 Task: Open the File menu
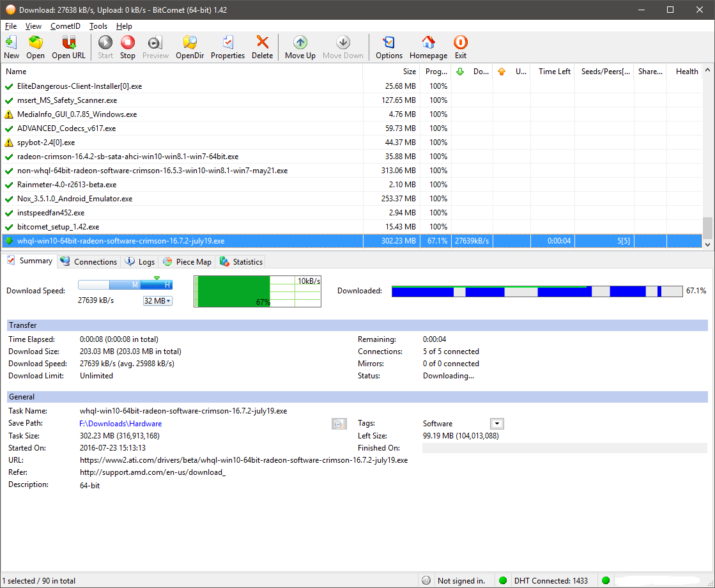pyautogui.click(x=10, y=26)
